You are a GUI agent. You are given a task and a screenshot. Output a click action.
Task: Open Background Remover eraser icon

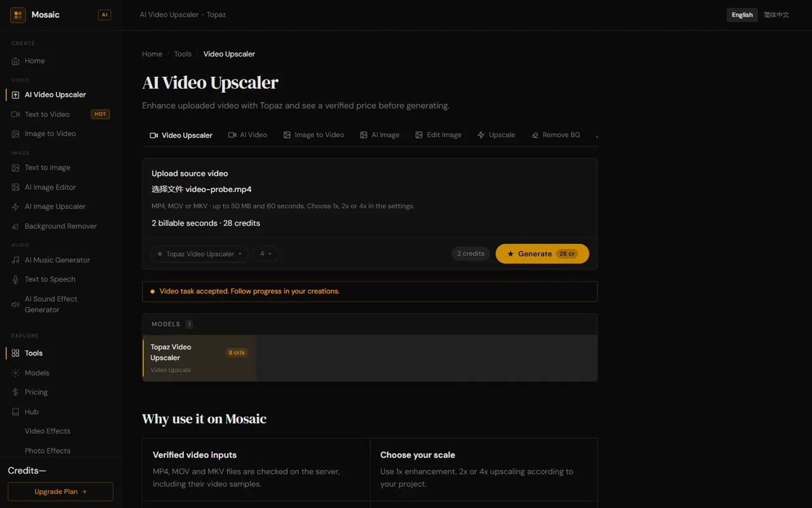click(x=16, y=226)
